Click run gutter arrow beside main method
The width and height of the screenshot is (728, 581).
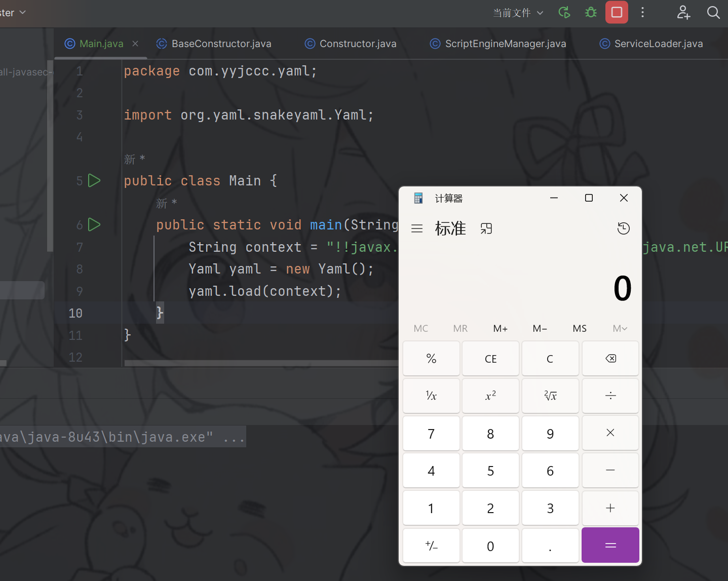(x=94, y=225)
